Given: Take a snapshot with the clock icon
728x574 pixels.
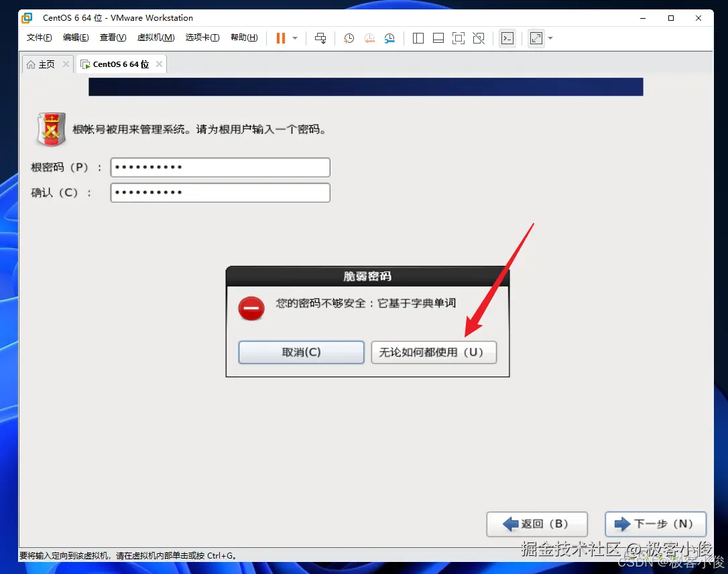Looking at the screenshot, I should tap(349, 38).
